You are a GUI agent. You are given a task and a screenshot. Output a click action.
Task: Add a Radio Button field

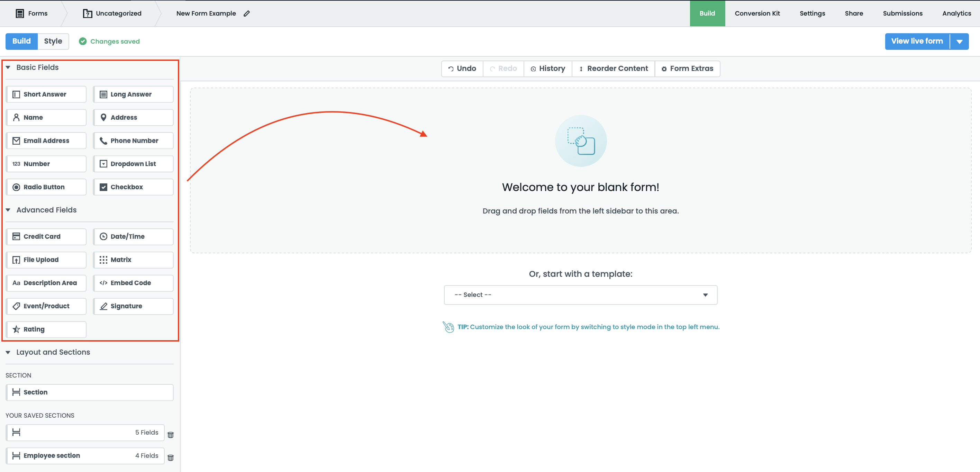click(x=46, y=187)
